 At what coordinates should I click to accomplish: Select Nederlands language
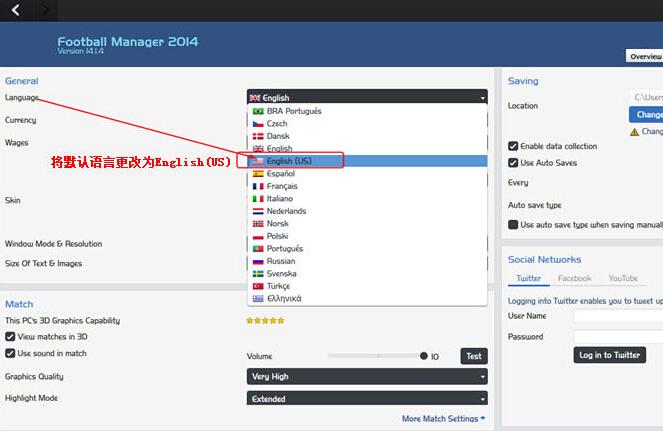367,211
